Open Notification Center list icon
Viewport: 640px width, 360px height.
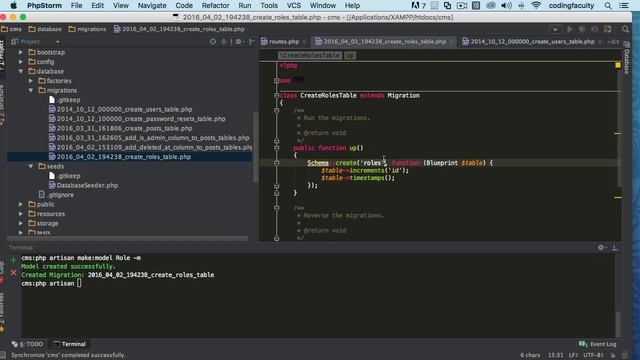click(624, 5)
